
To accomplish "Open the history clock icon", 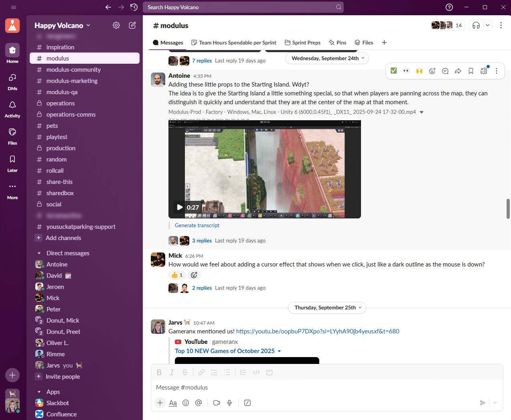I will [134, 7].
